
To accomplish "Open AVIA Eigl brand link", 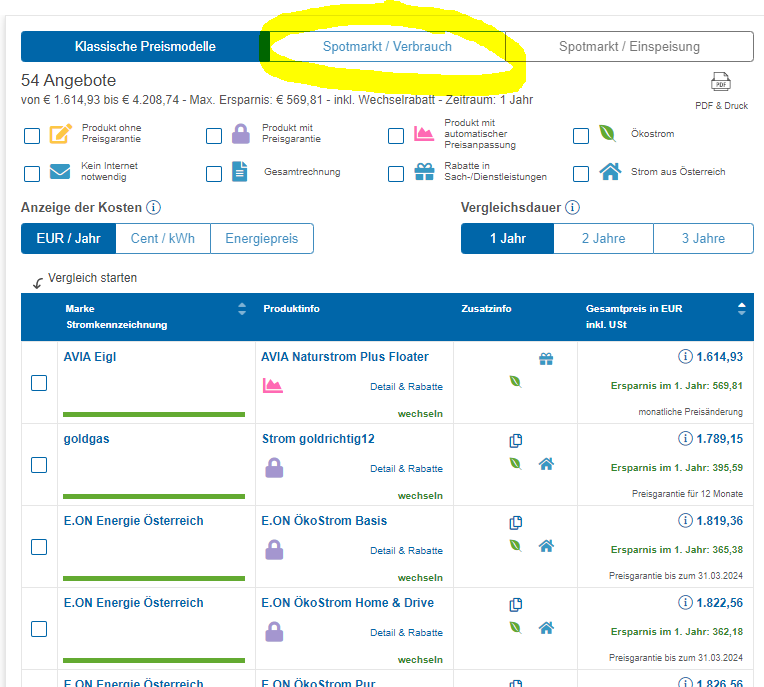I will (x=90, y=357).
